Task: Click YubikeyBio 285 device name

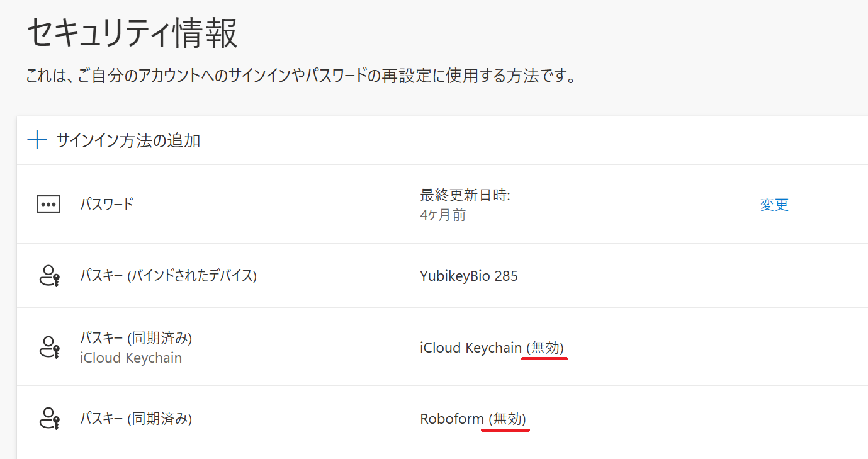Action: [x=469, y=276]
